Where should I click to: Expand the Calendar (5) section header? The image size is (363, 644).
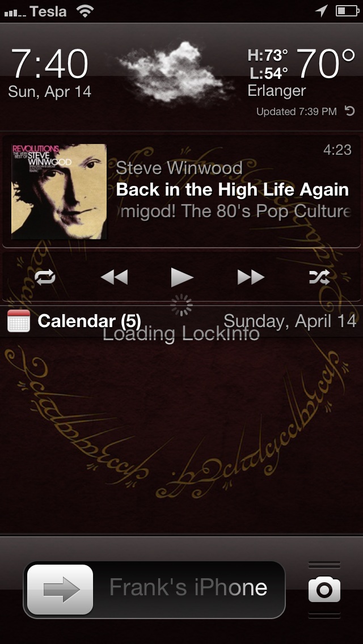181,321
